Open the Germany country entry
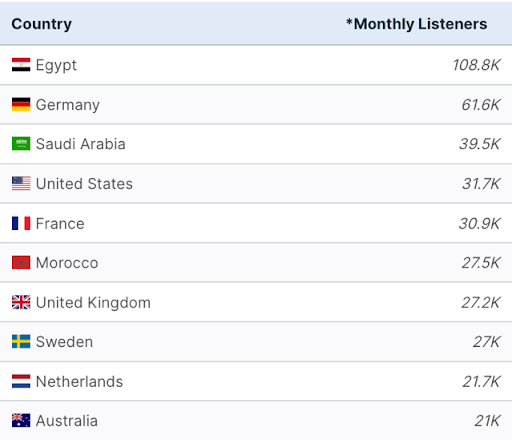 (x=68, y=105)
